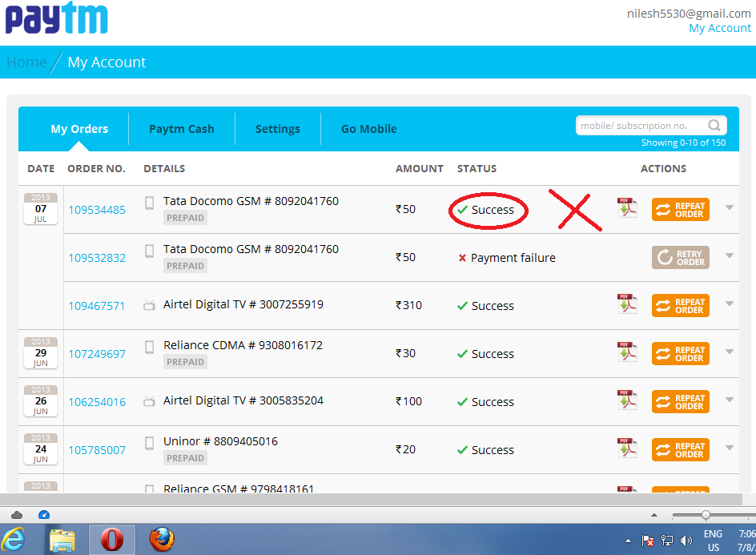The image size is (756, 555).
Task: Open PDF receipt for Uninor order 105785007
Action: 627,448
